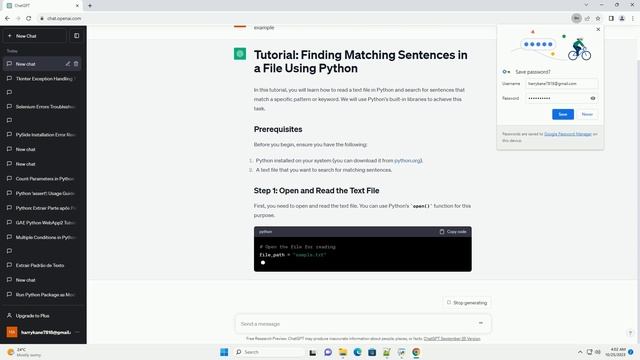The image size is (640, 360).
Task: Open the weather widget on the taskbar
Action: 24,352
